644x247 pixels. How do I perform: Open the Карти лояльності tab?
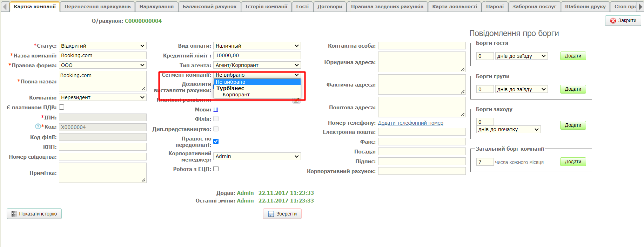(455, 6)
